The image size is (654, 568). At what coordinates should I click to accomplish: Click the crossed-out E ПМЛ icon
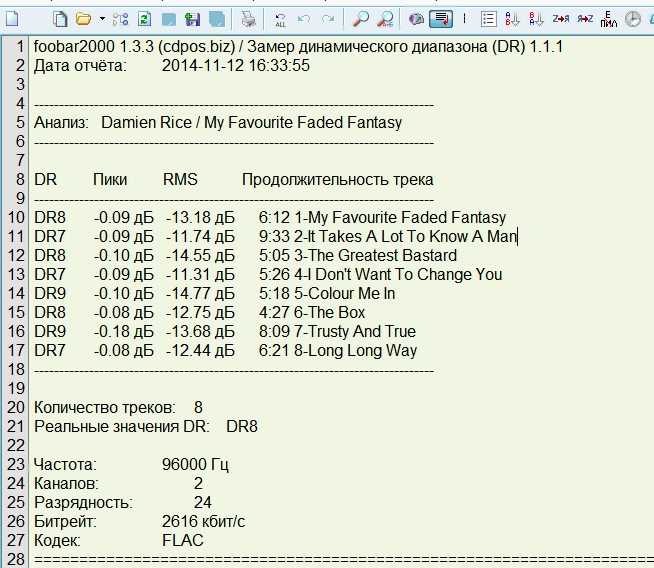(x=609, y=19)
